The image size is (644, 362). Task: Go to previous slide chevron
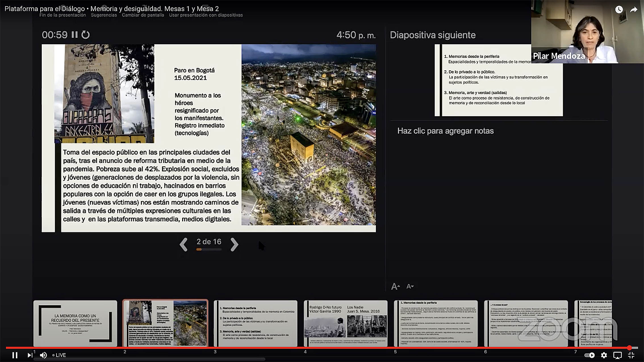[x=184, y=244]
